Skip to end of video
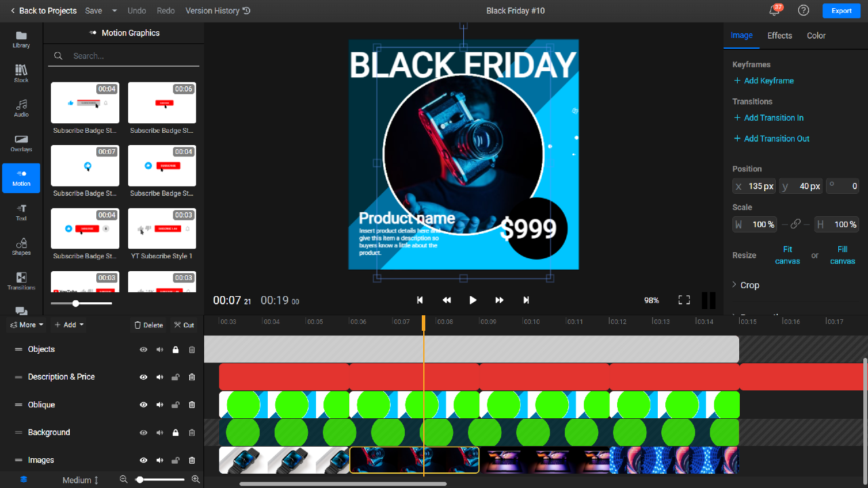 (x=526, y=300)
